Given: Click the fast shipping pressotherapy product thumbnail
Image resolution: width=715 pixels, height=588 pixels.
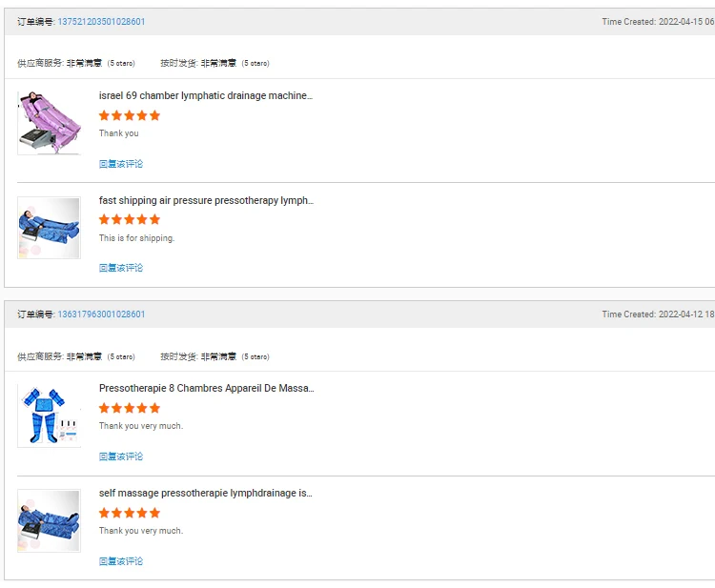Looking at the screenshot, I should coord(49,228).
